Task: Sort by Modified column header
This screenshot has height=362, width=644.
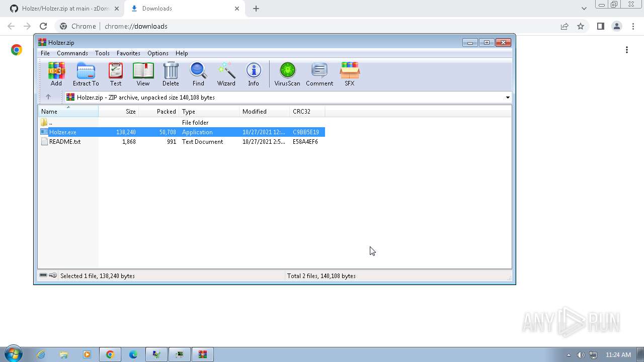Action: (265, 112)
